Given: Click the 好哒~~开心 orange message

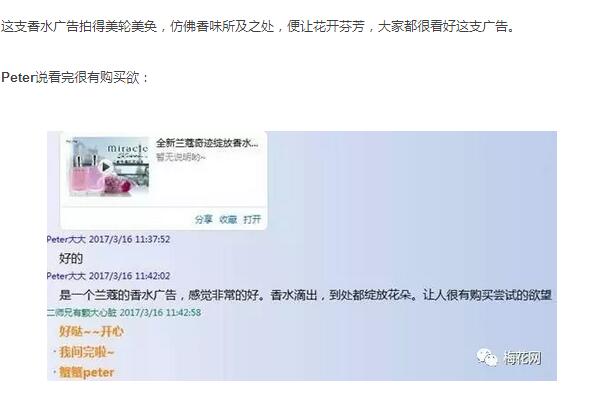Looking at the screenshot, I should (91, 331).
